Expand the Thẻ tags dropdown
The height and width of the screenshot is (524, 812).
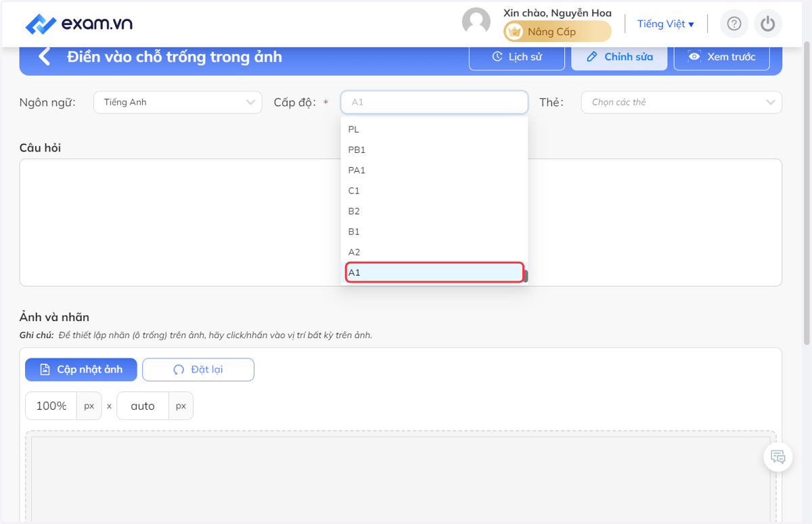tap(681, 102)
